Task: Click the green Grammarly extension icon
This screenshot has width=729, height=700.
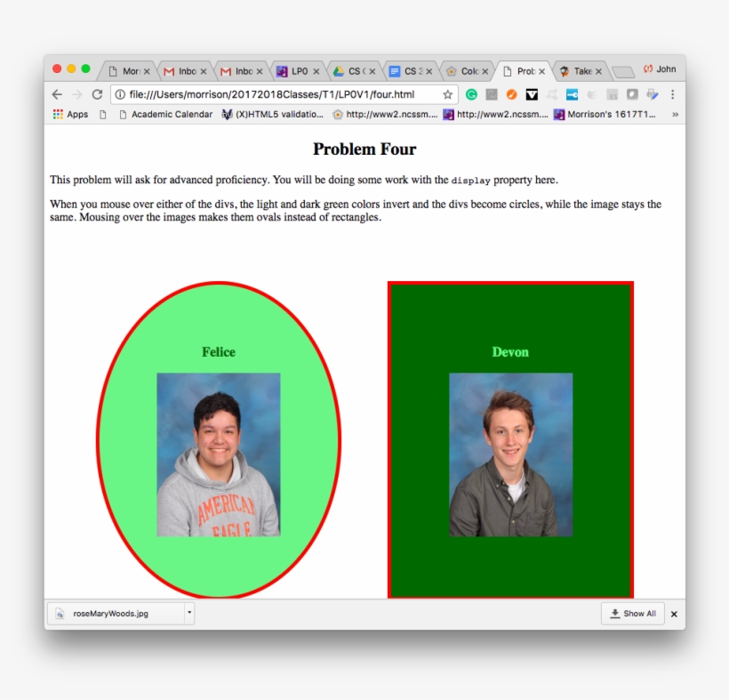Action: [471, 94]
